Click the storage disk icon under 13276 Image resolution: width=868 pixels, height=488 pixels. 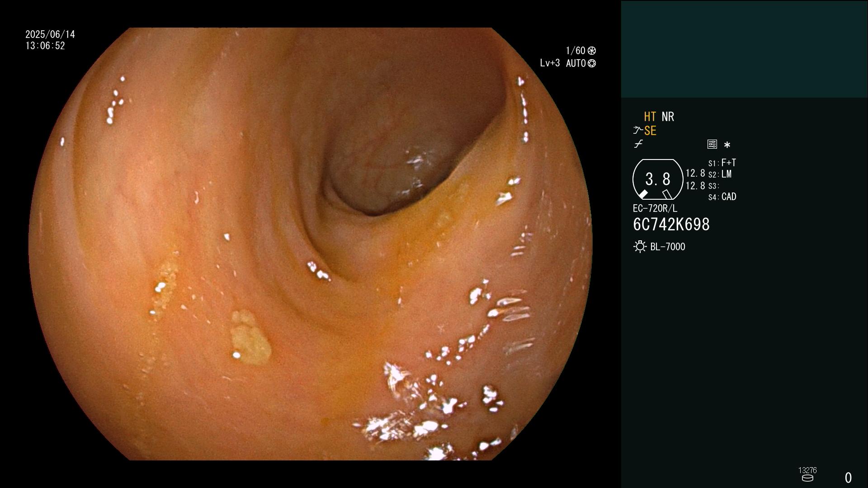coord(807,478)
